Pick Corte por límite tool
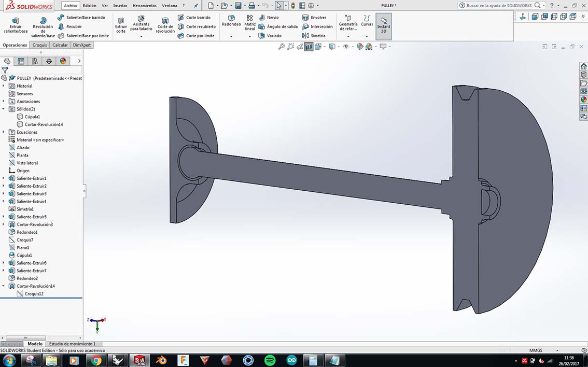Screen dimensions: 588x367 tap(196, 36)
